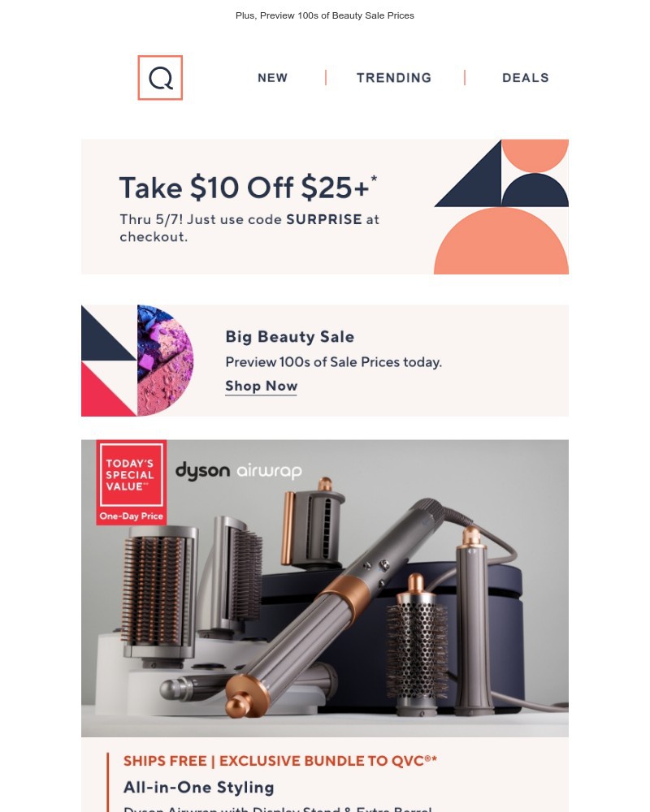This screenshot has height=812, width=650.
Task: Click the Dyson Airwrap product photo
Action: pos(325,588)
